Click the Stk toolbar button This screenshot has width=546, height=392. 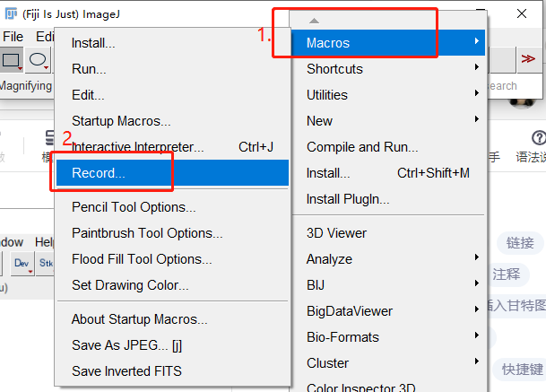[45, 263]
